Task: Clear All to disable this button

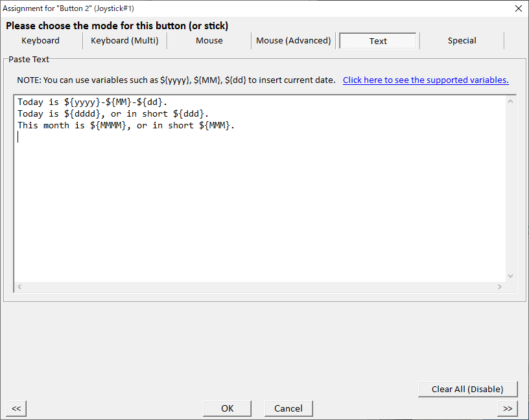Action: (x=467, y=389)
